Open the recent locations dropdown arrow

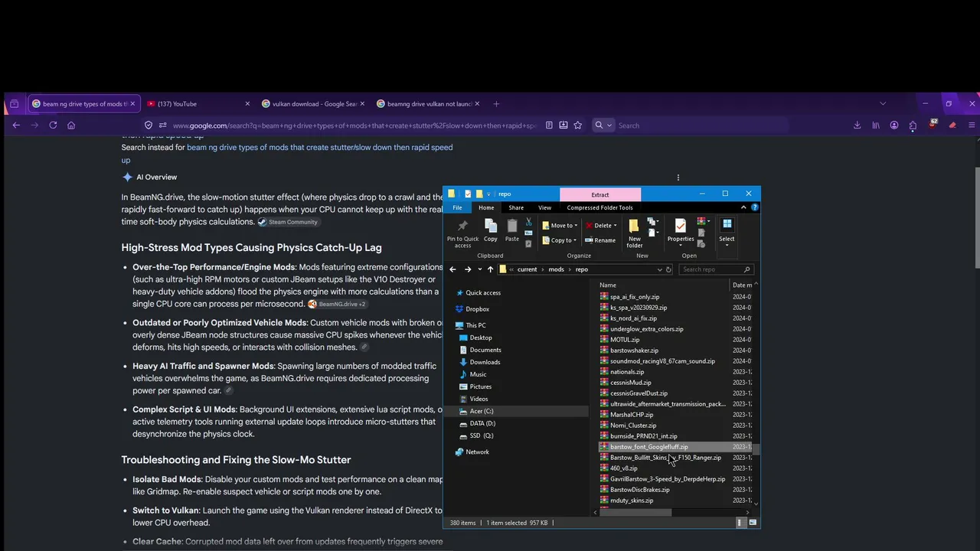479,269
